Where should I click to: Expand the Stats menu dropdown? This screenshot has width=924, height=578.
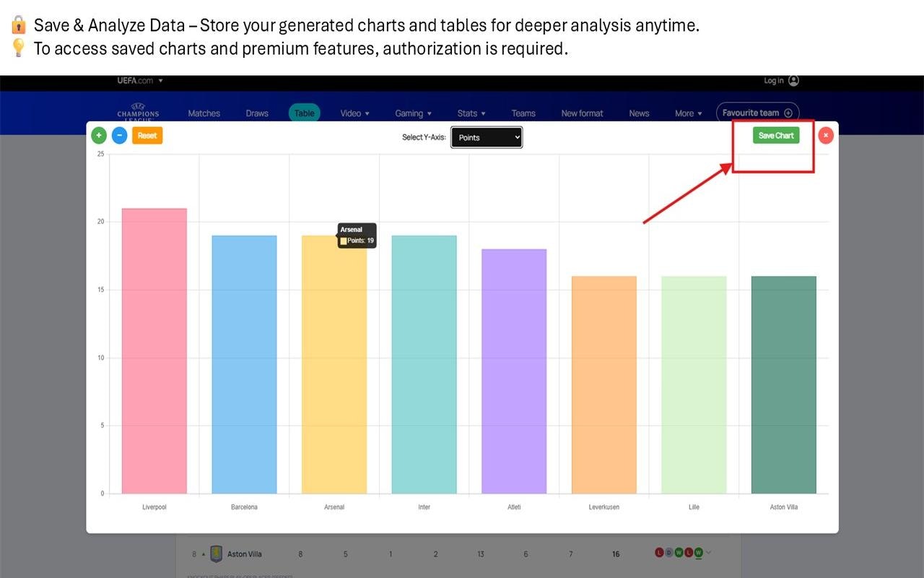click(x=471, y=113)
